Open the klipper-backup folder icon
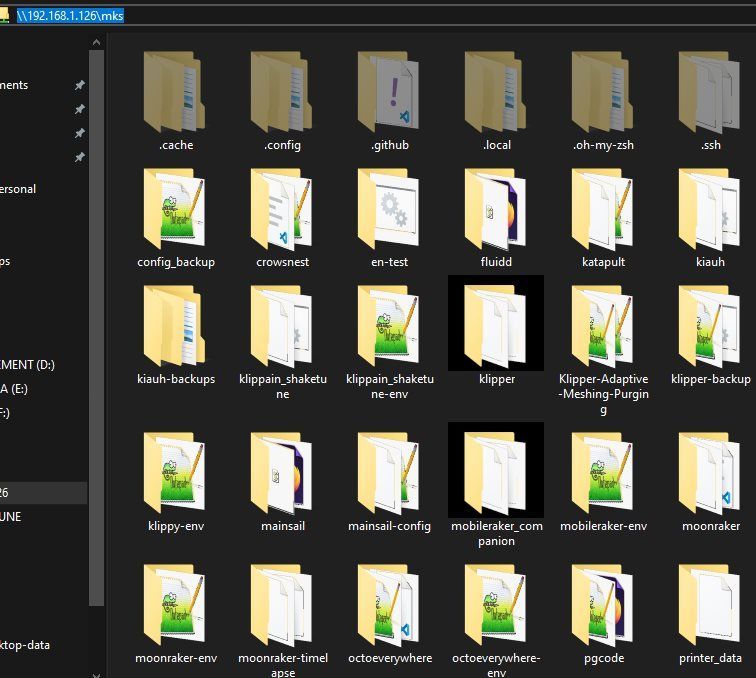The height and width of the screenshot is (678, 756). click(x=710, y=326)
